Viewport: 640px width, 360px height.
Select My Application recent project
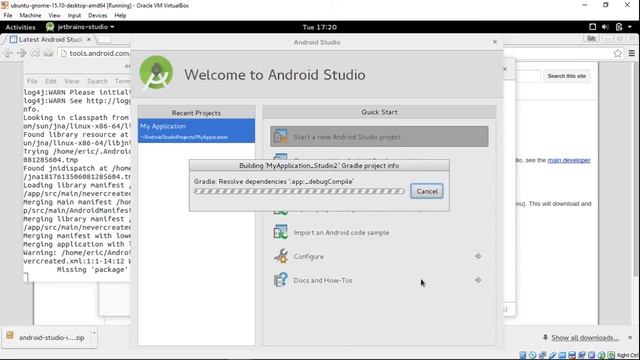[x=196, y=131]
